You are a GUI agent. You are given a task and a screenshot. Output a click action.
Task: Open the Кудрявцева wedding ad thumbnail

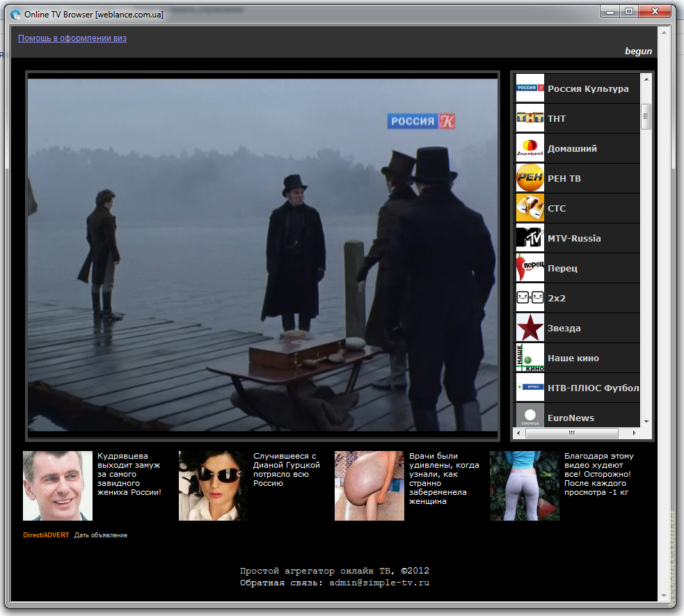tap(58, 486)
